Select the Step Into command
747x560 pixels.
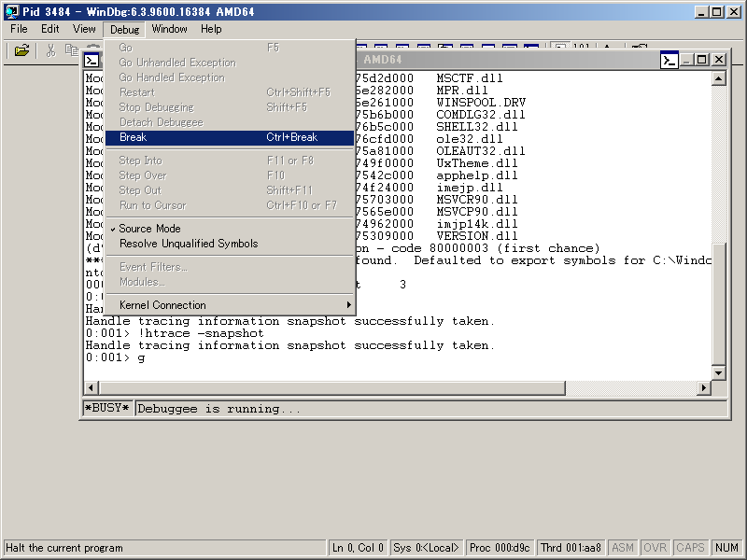230,161
